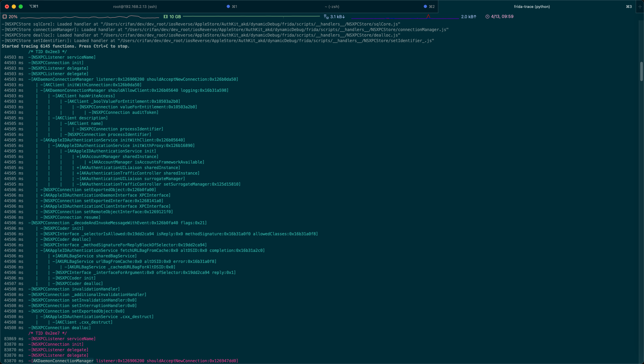The width and height of the screenshot is (644, 364).
Task: Click the setIdentifier_.js handler line
Action: (x=218, y=41)
